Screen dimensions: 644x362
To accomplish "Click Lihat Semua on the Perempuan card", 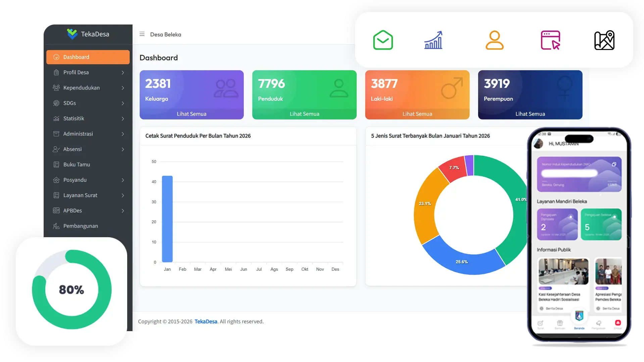I will 530,114.
